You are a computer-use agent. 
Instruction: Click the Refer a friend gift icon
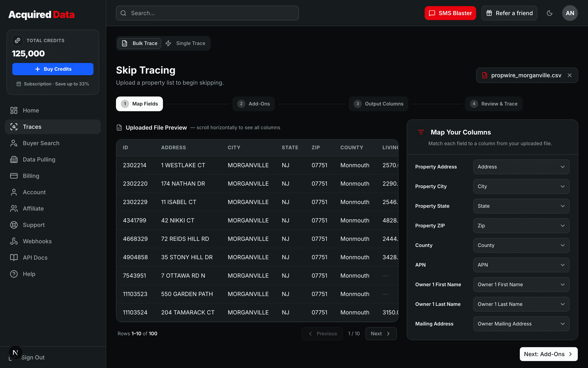click(489, 13)
